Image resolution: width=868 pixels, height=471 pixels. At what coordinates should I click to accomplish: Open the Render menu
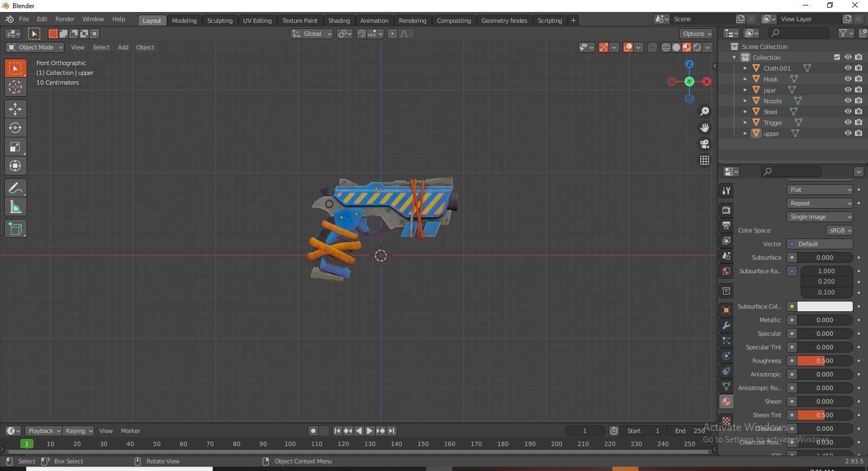(x=65, y=19)
